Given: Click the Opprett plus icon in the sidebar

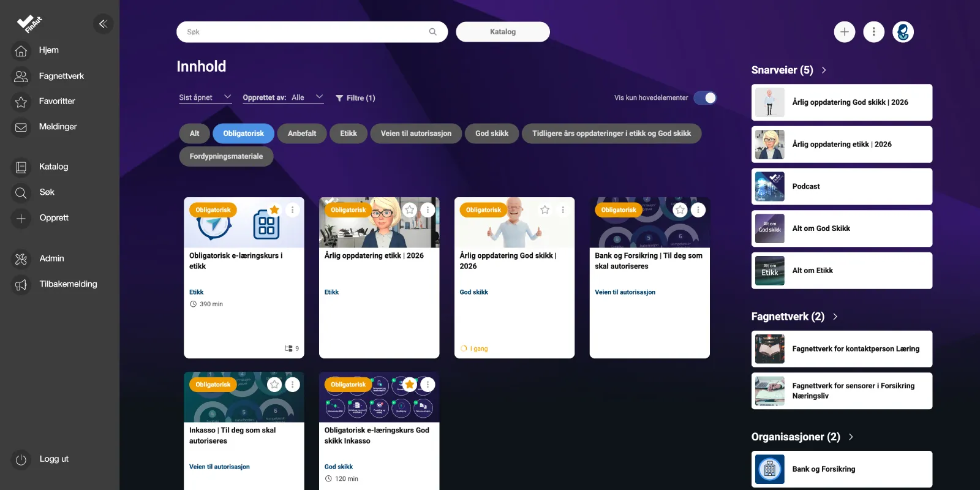Looking at the screenshot, I should 21,218.
